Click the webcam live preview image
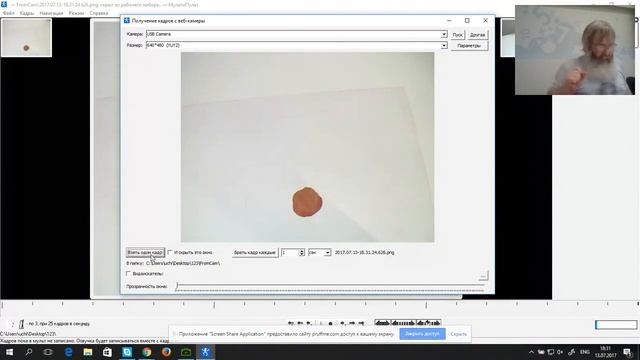 point(307,147)
